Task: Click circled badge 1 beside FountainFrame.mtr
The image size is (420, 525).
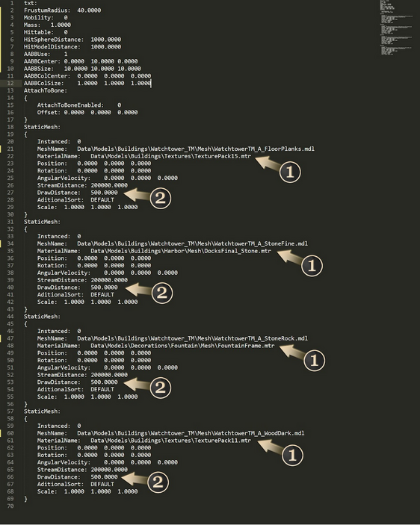Action: 314,361
